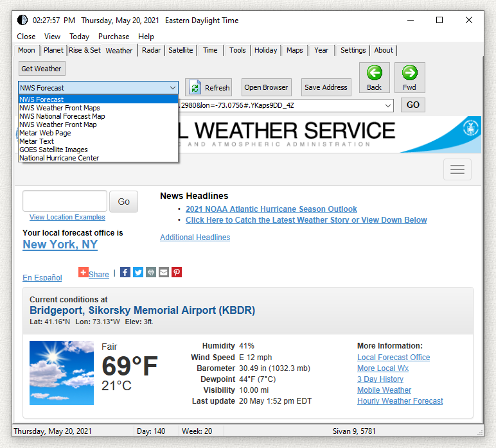Click the green Back arrow icon
This screenshot has width=496, height=448.
[x=374, y=73]
